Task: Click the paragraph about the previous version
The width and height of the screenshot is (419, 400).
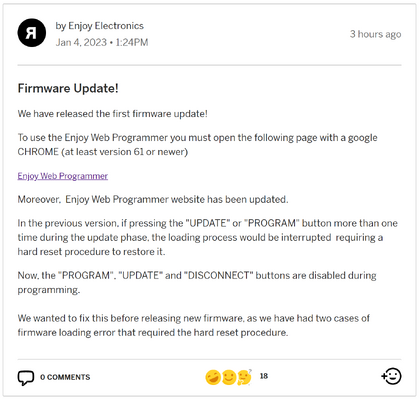Action: tap(207, 237)
